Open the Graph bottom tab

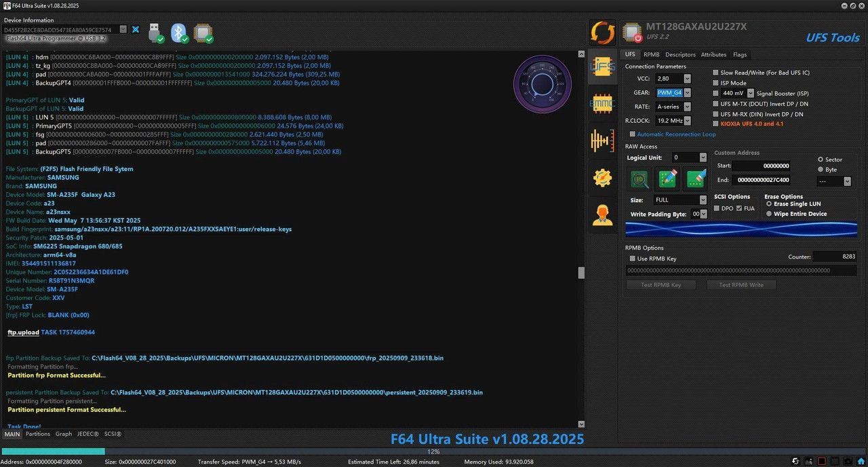click(x=64, y=434)
